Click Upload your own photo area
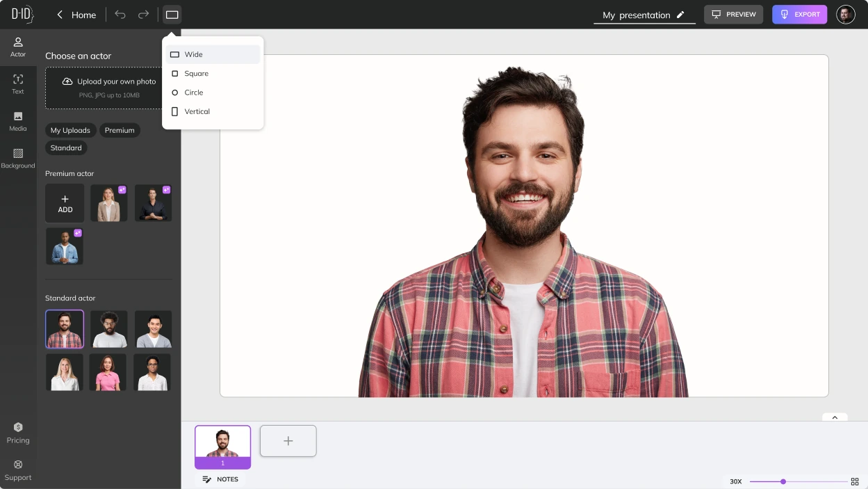The image size is (868, 489). click(109, 88)
